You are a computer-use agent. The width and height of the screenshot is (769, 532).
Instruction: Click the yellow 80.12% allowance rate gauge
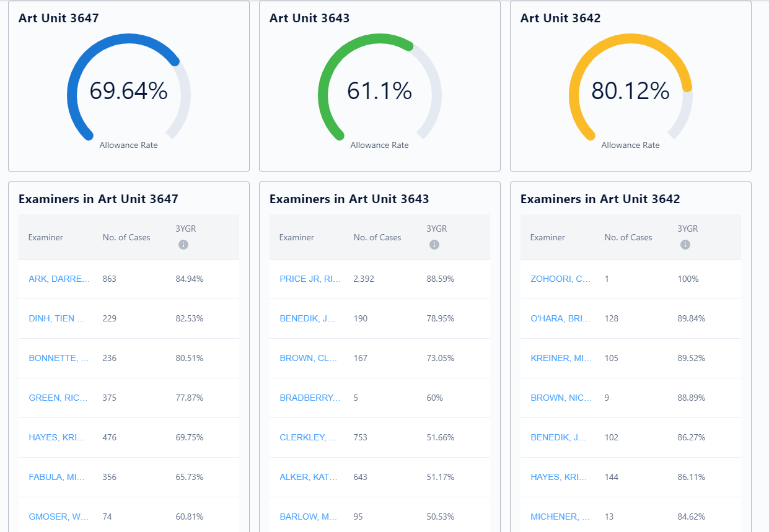coord(630,91)
